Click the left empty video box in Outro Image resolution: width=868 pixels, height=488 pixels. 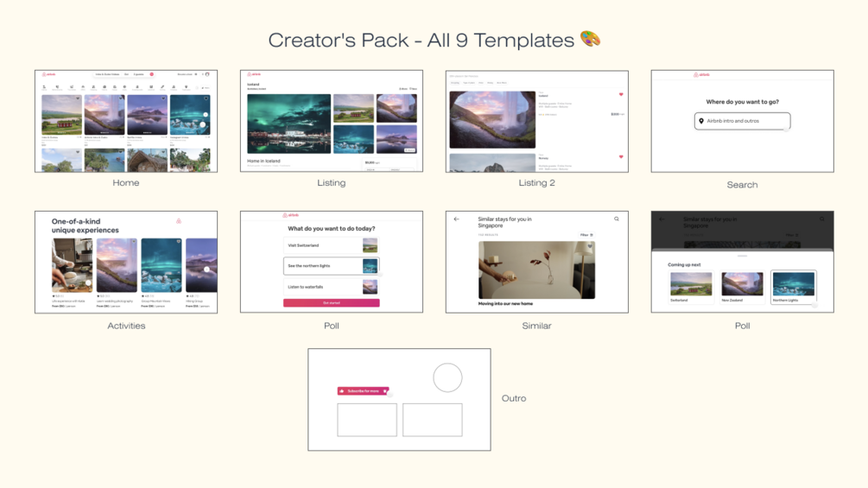(x=367, y=420)
